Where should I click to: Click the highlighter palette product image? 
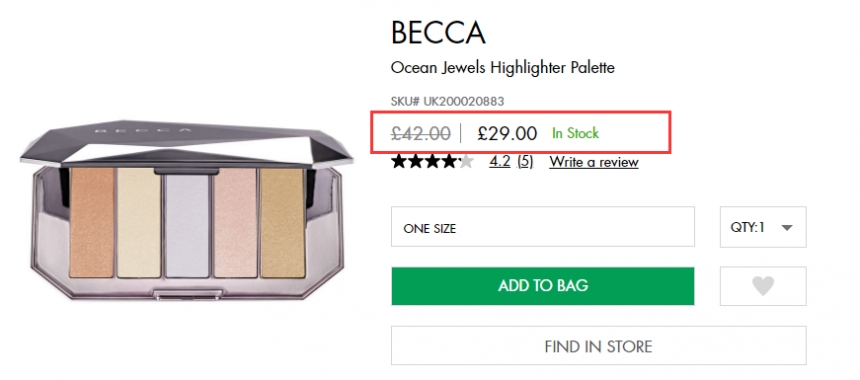point(186,211)
